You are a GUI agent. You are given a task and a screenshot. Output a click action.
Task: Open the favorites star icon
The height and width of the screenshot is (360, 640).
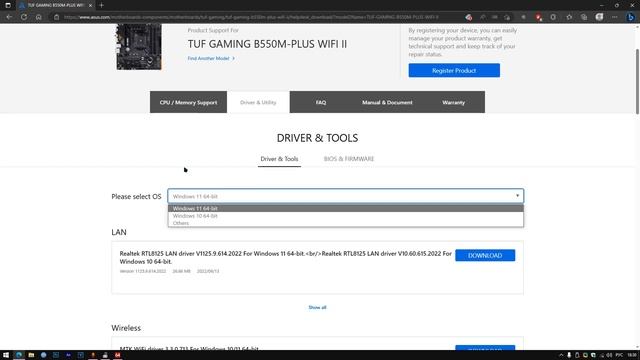pos(569,17)
